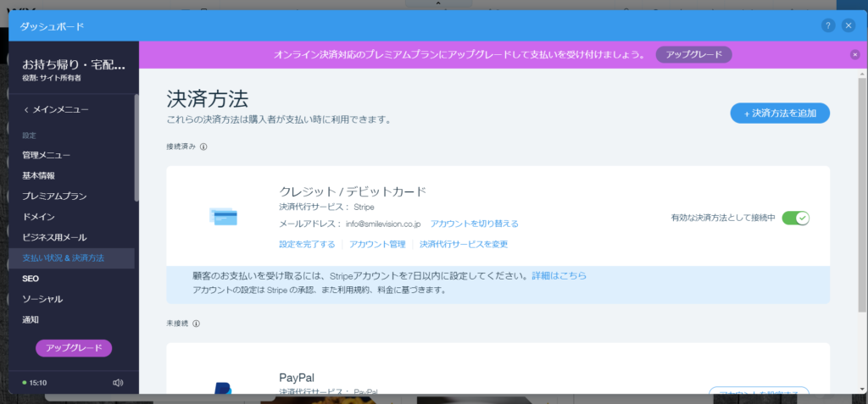
Task: Click the credit card icon
Action: click(x=223, y=216)
